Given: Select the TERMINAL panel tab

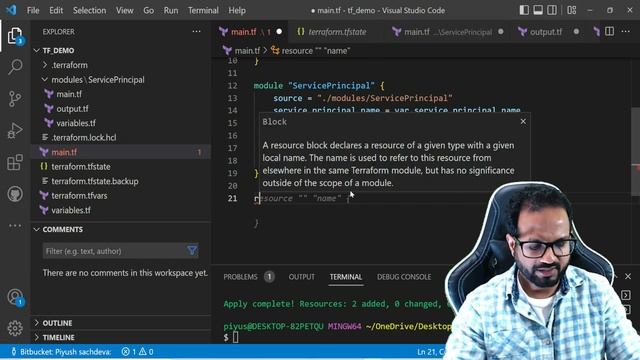Looking at the screenshot, I should click(x=346, y=277).
